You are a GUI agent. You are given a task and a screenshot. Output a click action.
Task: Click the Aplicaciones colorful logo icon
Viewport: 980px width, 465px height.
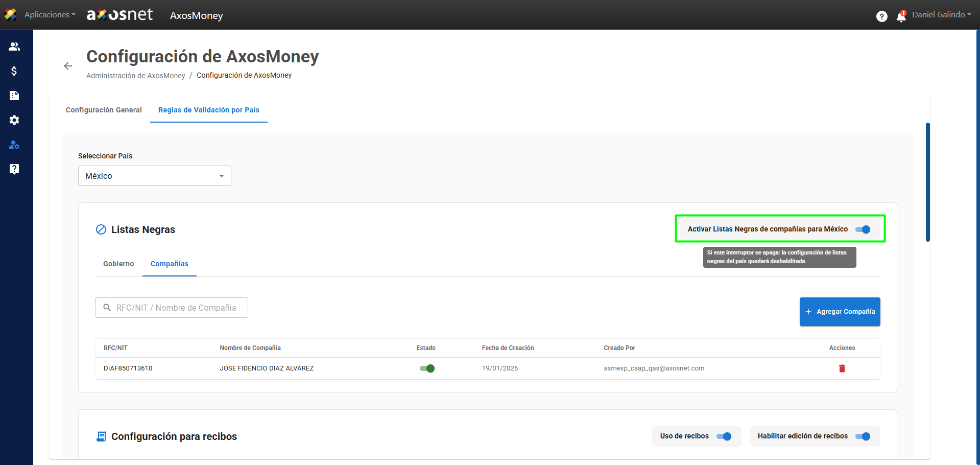(x=10, y=15)
